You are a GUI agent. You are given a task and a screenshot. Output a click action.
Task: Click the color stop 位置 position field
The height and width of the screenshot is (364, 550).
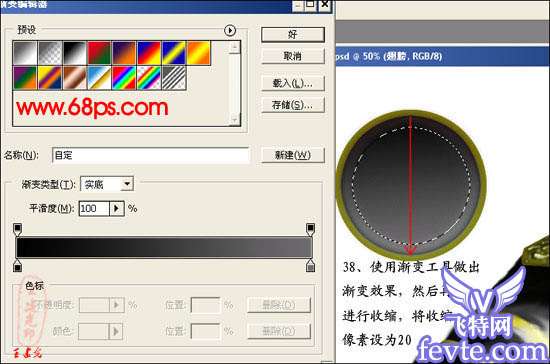[206, 331]
